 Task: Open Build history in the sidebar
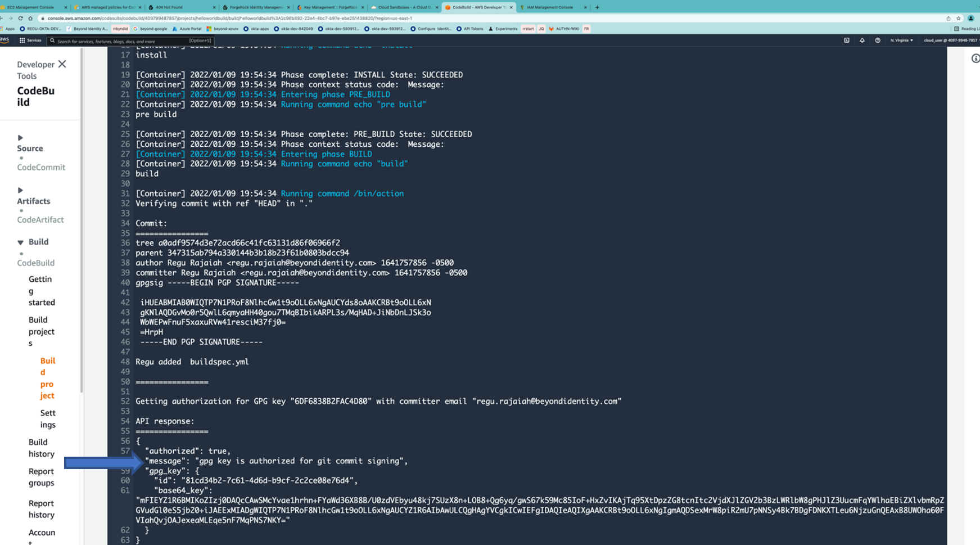click(42, 448)
